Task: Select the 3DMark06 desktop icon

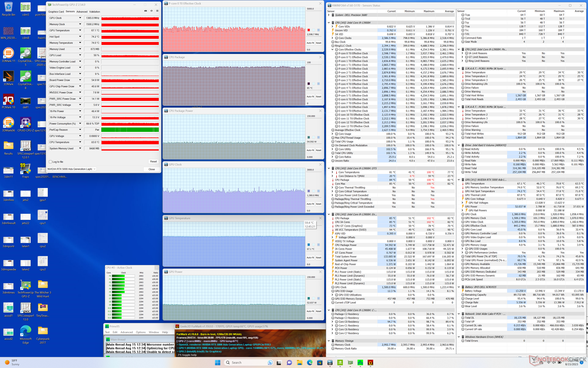Action: click(9, 125)
